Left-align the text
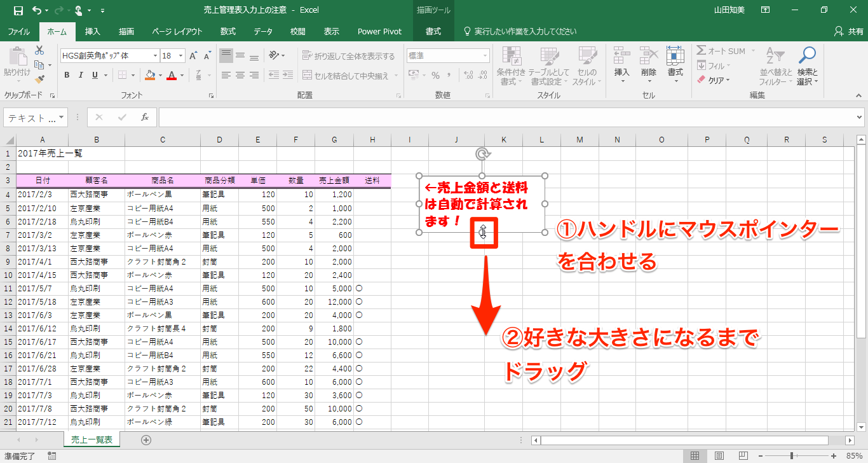868x463 pixels. coord(226,75)
